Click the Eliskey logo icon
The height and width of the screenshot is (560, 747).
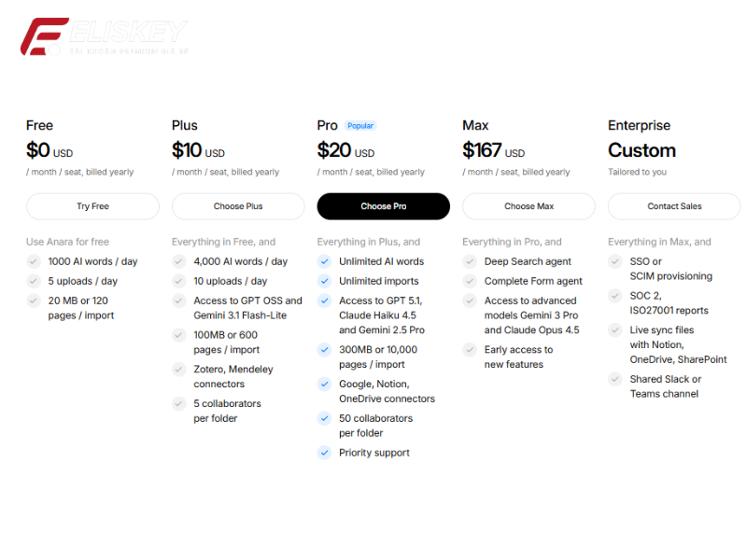click(x=42, y=36)
